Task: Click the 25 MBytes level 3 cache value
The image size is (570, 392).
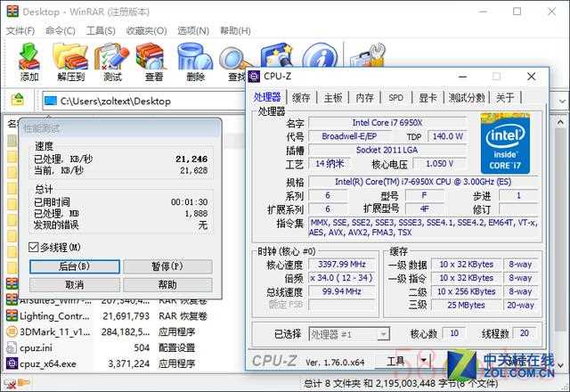Action: [467, 305]
